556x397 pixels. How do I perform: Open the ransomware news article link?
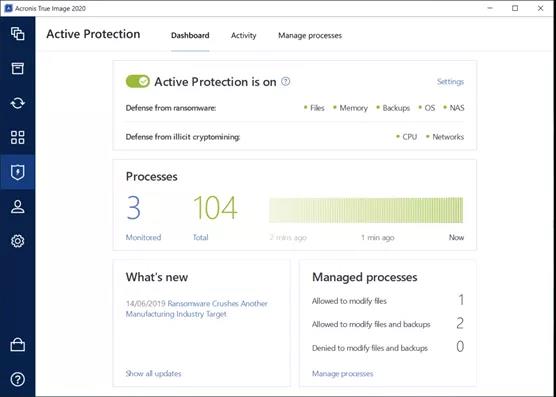(x=196, y=309)
